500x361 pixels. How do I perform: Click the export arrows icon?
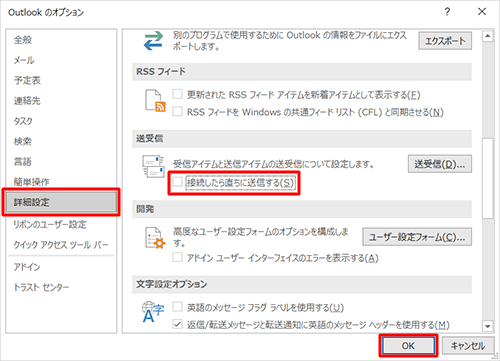coord(153,41)
